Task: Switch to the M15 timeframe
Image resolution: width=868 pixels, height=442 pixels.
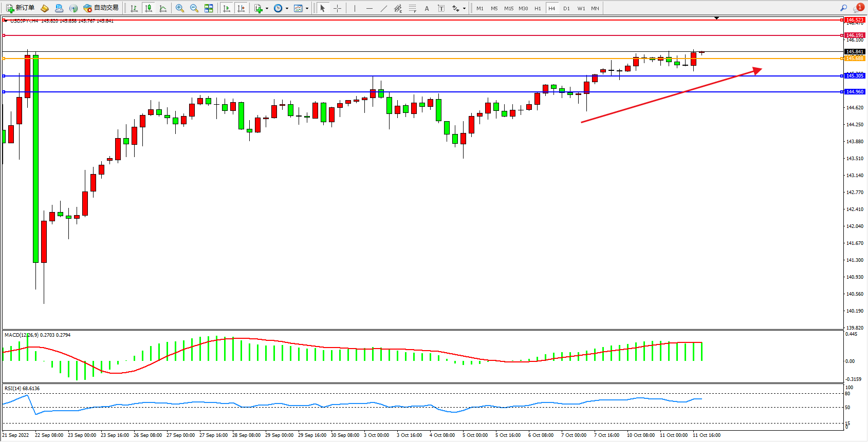Action: click(x=508, y=8)
